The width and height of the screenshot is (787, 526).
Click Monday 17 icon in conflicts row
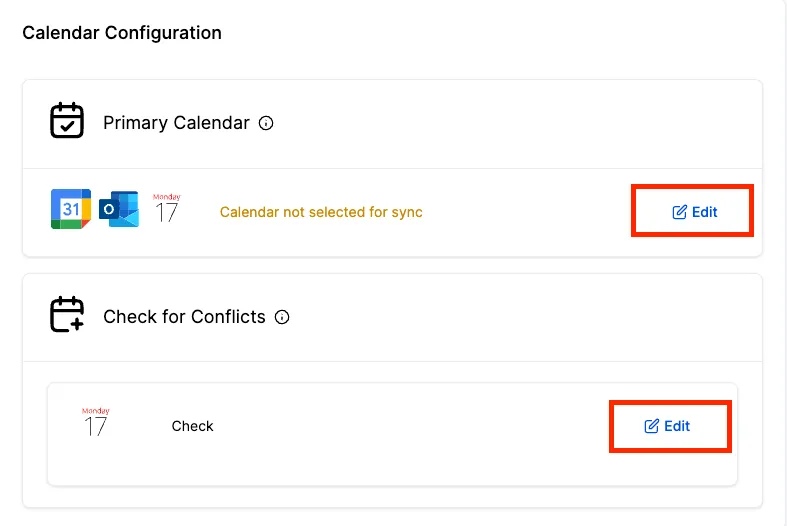pos(96,423)
